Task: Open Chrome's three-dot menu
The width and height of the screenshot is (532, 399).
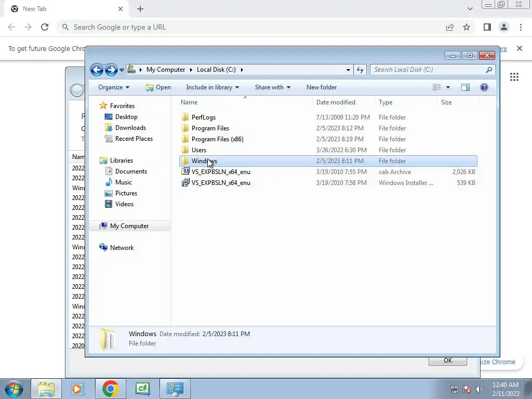Action: tap(521, 27)
